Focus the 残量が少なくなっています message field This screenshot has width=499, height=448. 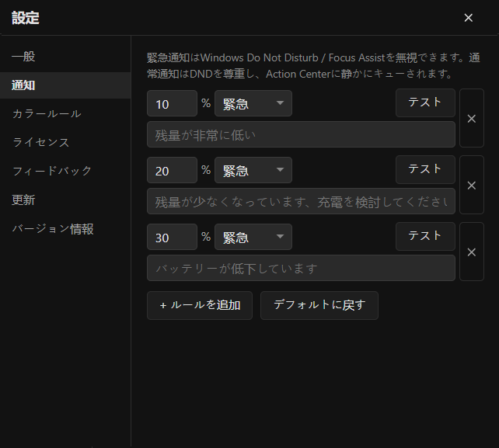point(301,201)
